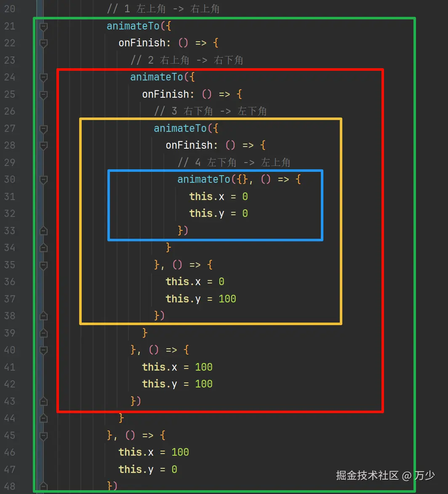Click the this.x = 100 statement on line 41

tap(177, 367)
